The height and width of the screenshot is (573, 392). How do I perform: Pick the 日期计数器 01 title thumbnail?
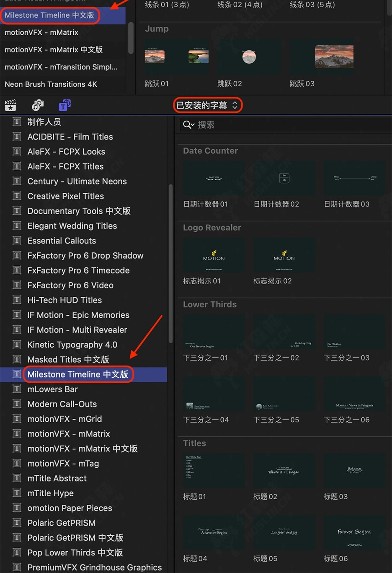214,178
